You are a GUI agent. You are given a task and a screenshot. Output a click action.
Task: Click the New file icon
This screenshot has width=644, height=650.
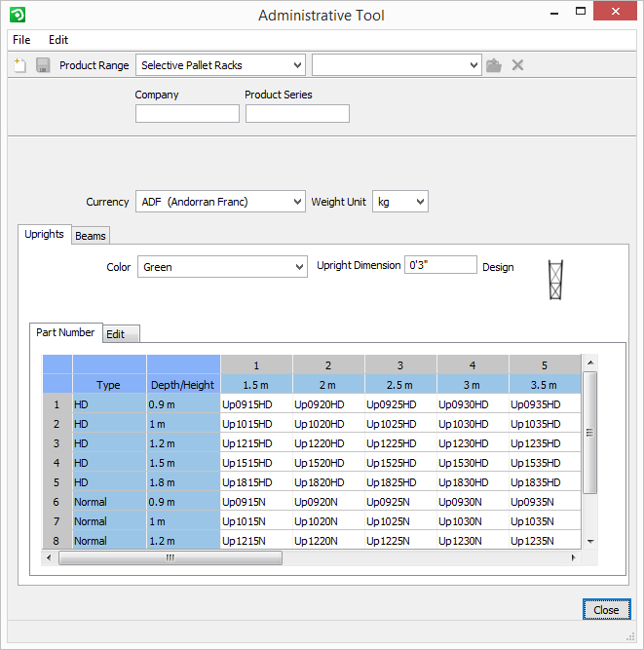tap(19, 65)
